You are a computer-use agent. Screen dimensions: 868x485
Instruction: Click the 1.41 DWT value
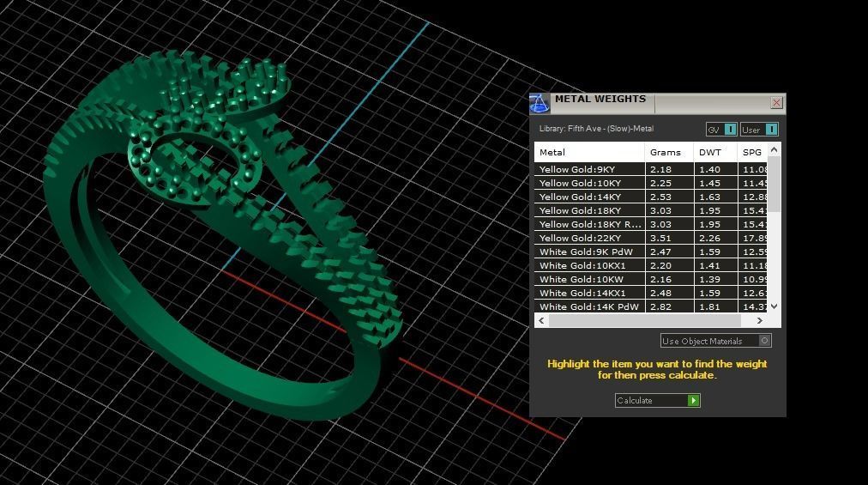pyautogui.click(x=709, y=265)
